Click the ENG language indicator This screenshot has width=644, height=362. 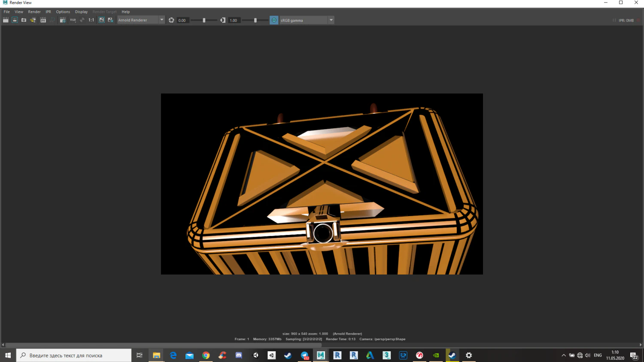598,355
